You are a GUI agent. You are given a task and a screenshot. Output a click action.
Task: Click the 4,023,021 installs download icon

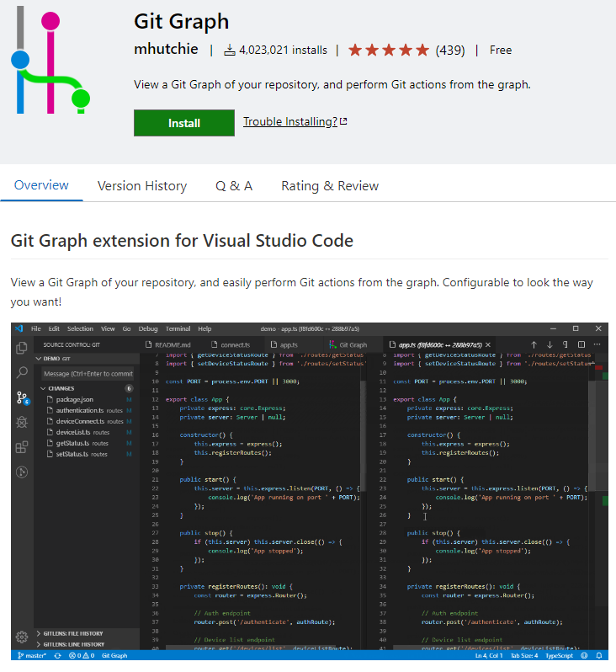coord(230,51)
